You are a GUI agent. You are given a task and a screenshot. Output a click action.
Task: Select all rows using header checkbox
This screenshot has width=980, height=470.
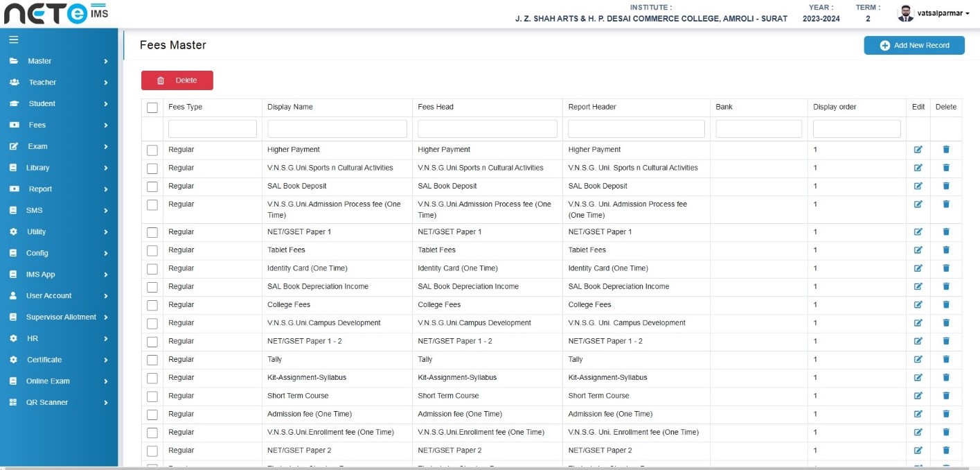point(152,107)
